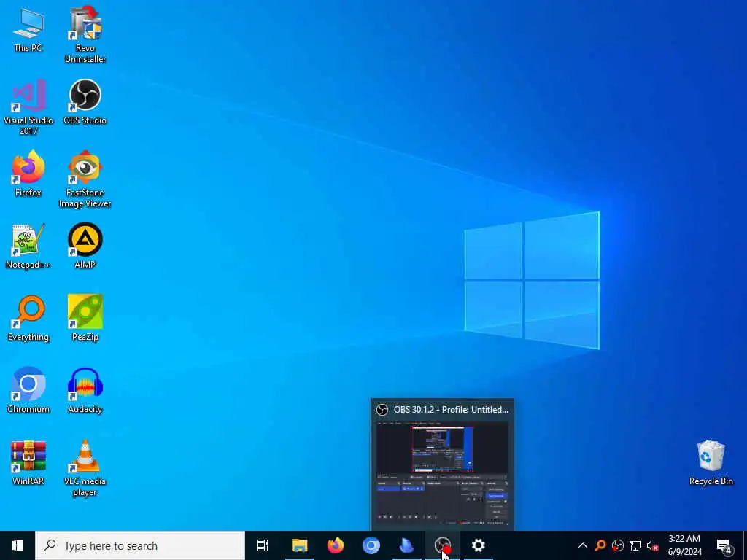Select the AIMP desktop shortcut
This screenshot has height=560, width=747.
tap(85, 246)
